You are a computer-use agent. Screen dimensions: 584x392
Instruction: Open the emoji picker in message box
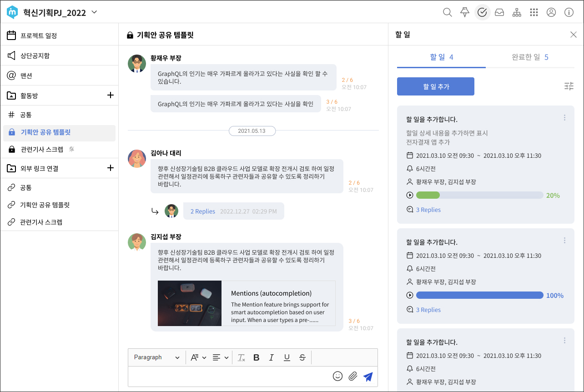(x=337, y=376)
